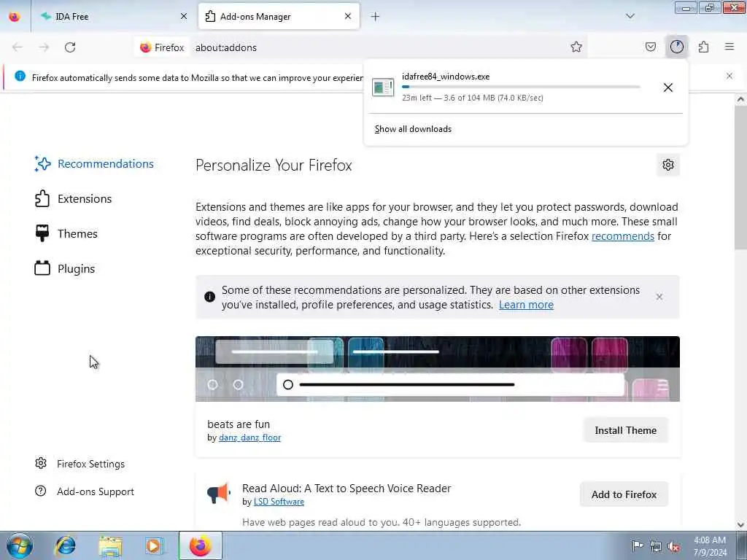Image resolution: width=747 pixels, height=560 pixels.
Task: Follow the recommends link
Action: 623,236
